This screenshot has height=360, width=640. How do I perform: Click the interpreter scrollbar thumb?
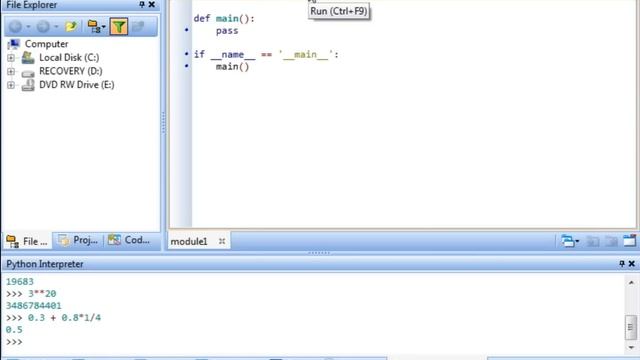click(631, 327)
